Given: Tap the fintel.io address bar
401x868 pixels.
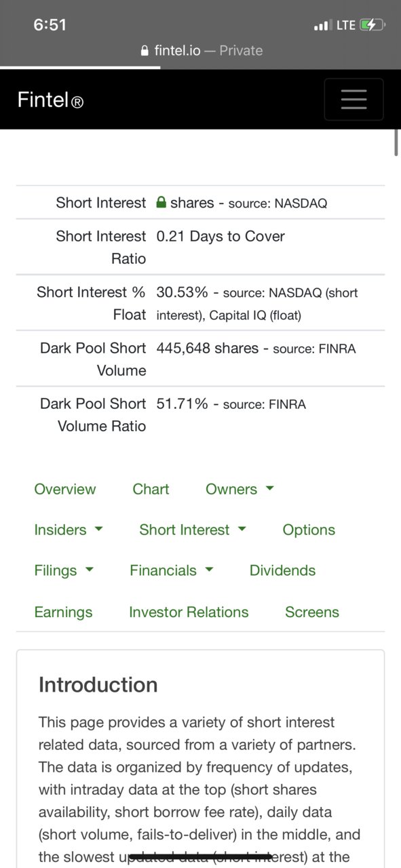Looking at the screenshot, I should coord(201,50).
